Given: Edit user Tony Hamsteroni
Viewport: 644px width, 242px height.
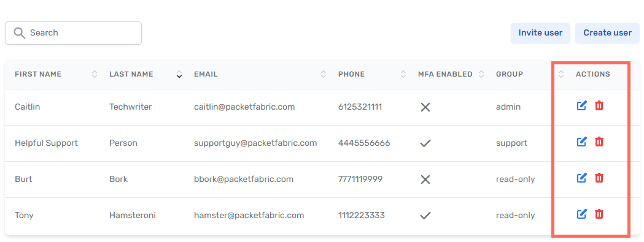Looking at the screenshot, I should pos(582,214).
